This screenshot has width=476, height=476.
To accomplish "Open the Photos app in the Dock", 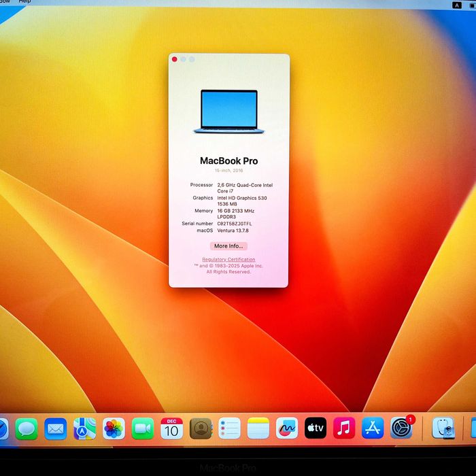I will pos(114,428).
